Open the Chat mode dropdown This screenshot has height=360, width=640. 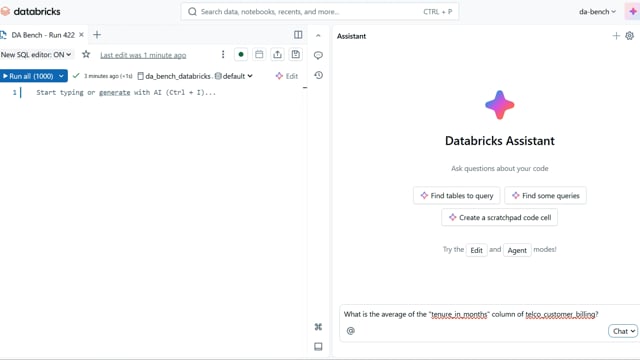[x=623, y=331]
